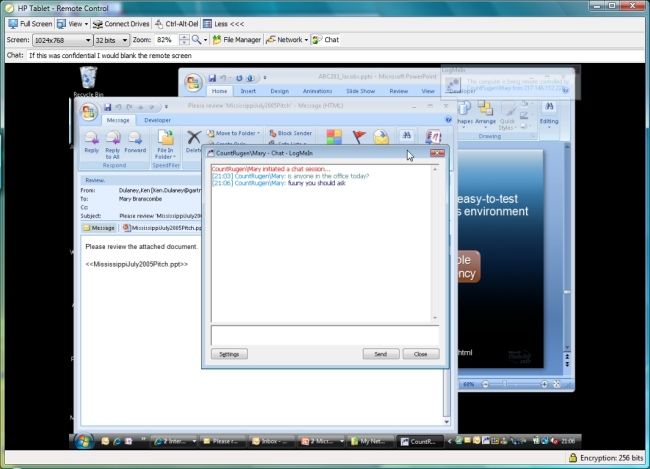Image resolution: width=650 pixels, height=469 pixels.
Task: Click the Reply to All icon
Action: pos(112,145)
